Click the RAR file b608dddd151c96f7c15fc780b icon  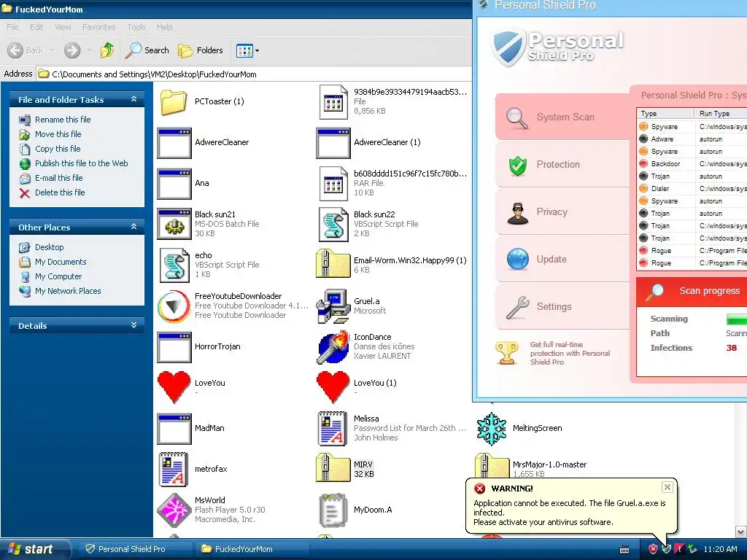[x=333, y=184]
